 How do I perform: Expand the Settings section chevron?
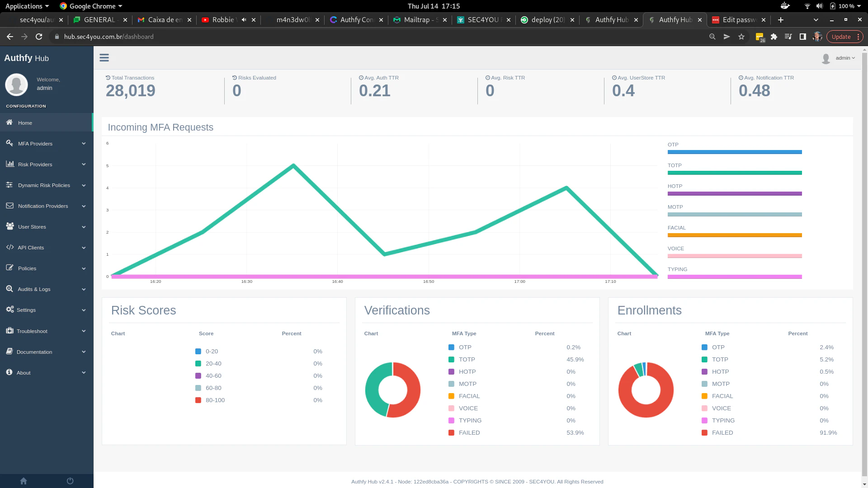[x=83, y=310]
